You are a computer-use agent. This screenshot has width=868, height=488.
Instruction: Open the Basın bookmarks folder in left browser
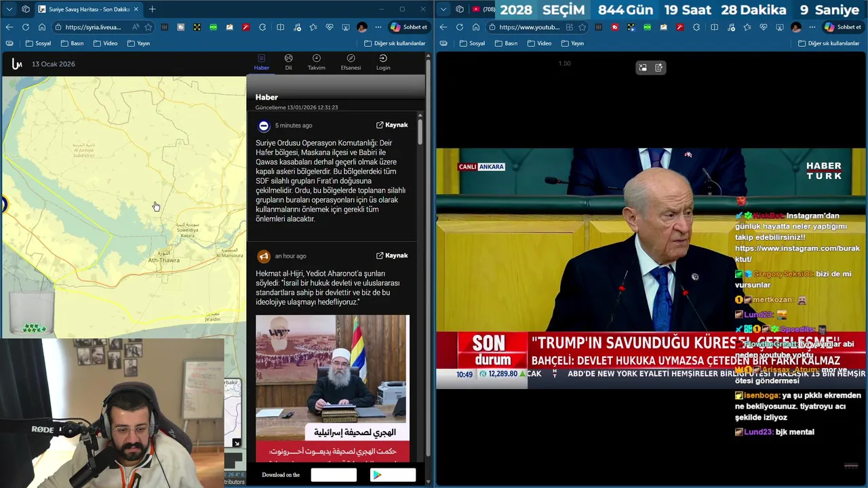72,43
